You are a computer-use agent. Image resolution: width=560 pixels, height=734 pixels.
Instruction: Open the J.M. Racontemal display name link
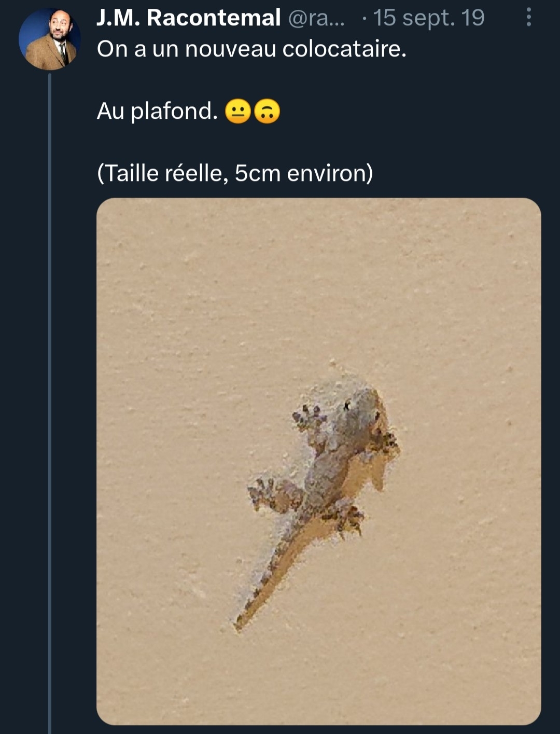[x=188, y=18]
